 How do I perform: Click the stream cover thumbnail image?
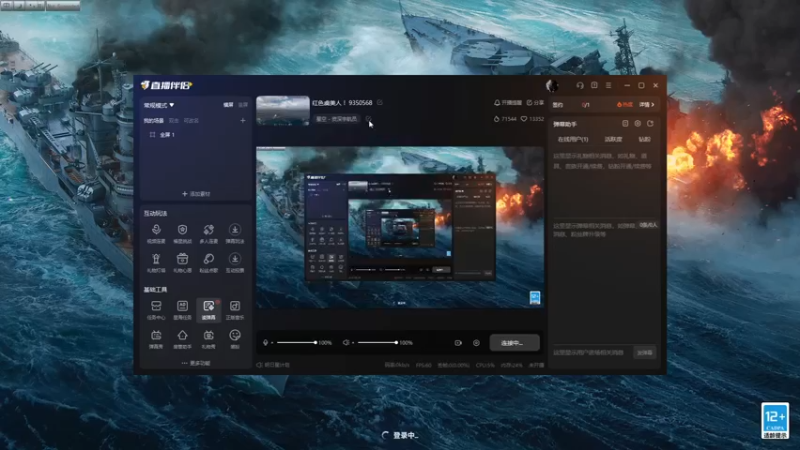[x=283, y=110]
